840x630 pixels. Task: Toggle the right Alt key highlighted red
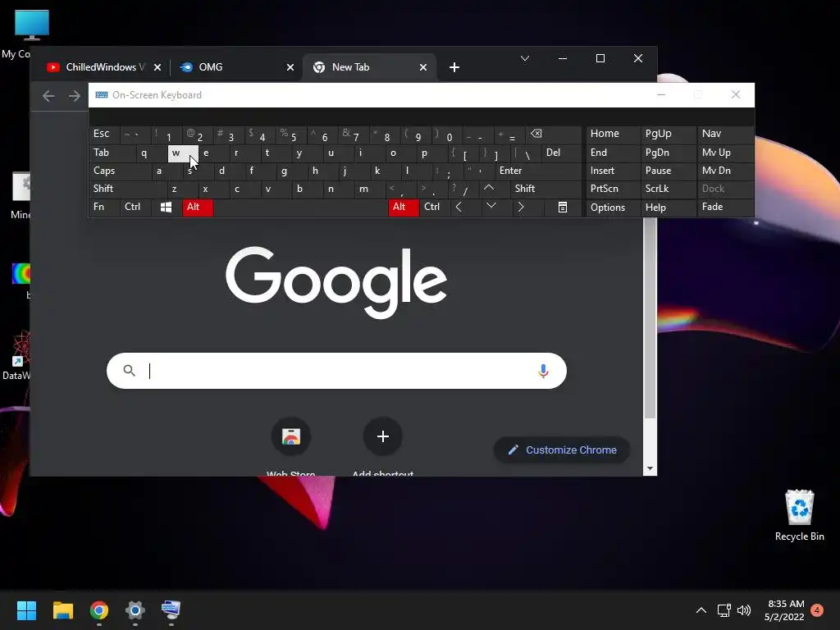point(404,208)
